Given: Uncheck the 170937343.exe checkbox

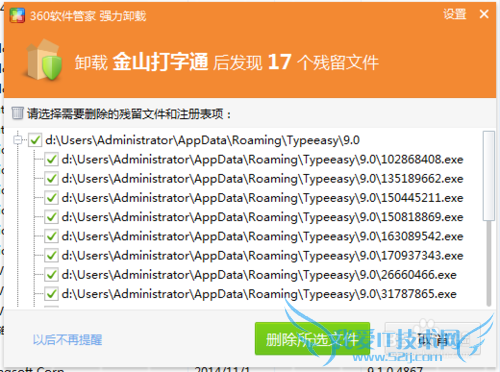Looking at the screenshot, I should coord(51,256).
